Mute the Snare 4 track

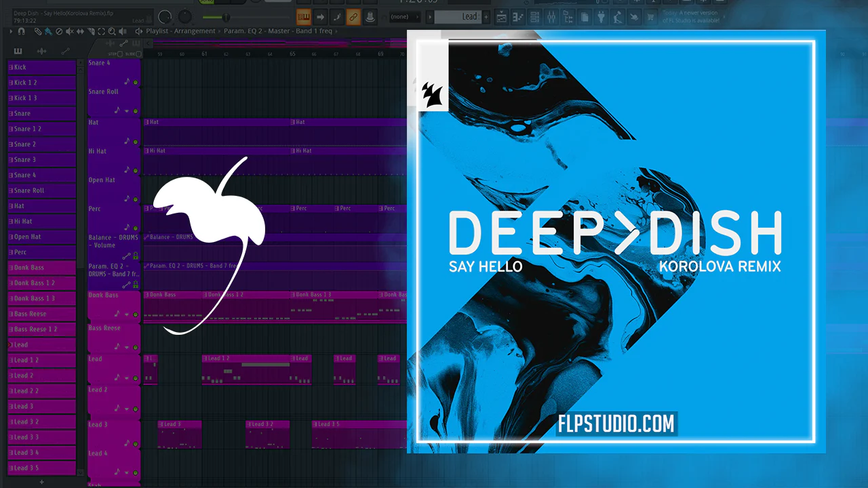[x=136, y=82]
